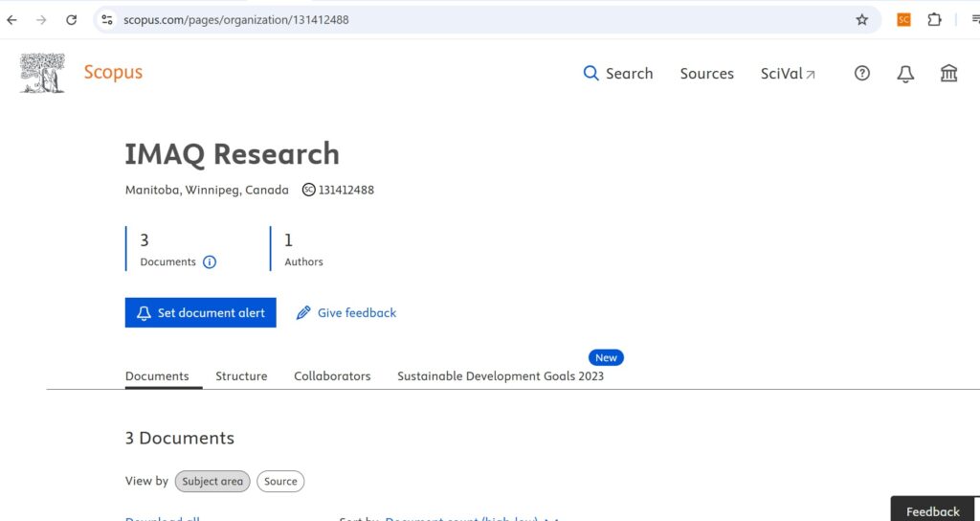The width and height of the screenshot is (980, 521).
Task: Click the organization ID 131412488
Action: coord(346,190)
